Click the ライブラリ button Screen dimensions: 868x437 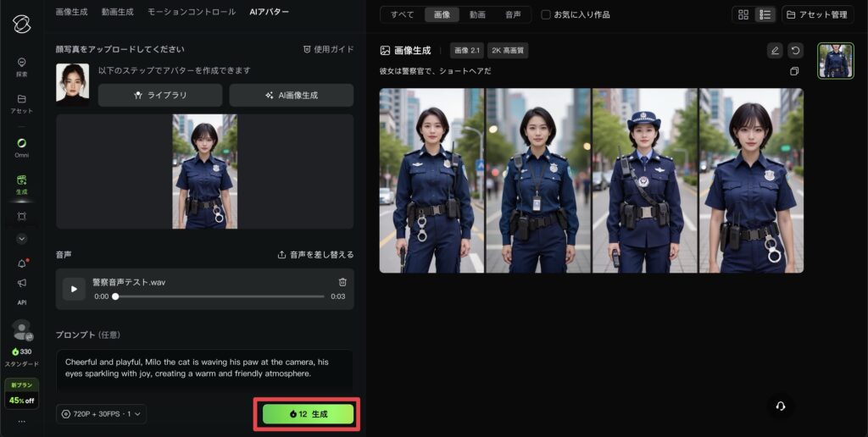(160, 96)
